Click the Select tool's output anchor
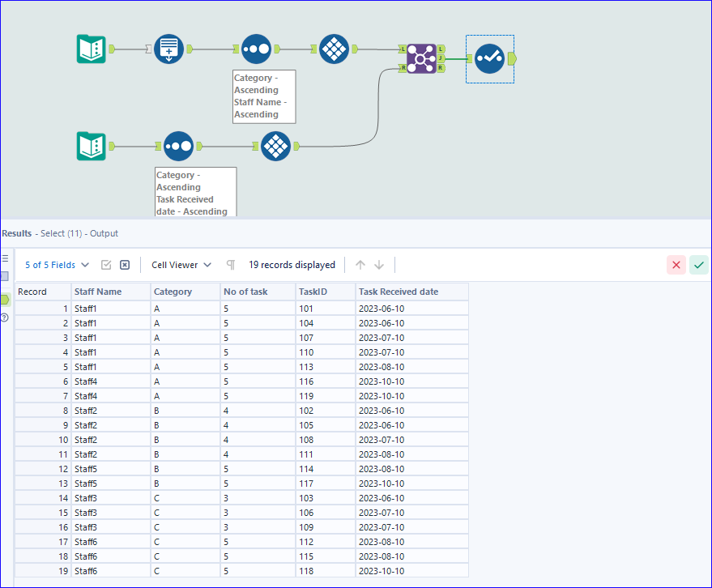Viewport: 712px width, 588px height. click(x=512, y=58)
